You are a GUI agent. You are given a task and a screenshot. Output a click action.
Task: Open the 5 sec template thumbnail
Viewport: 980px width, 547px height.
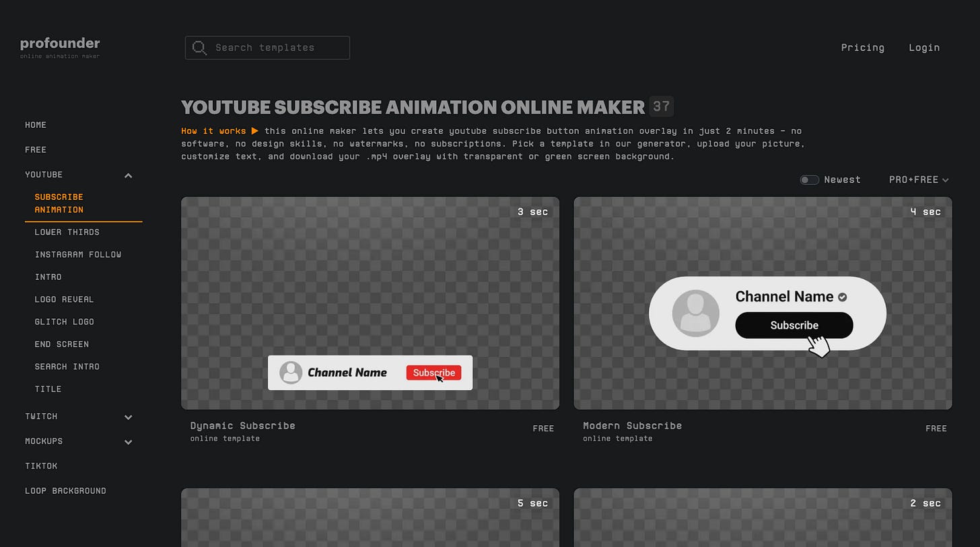coord(370,518)
